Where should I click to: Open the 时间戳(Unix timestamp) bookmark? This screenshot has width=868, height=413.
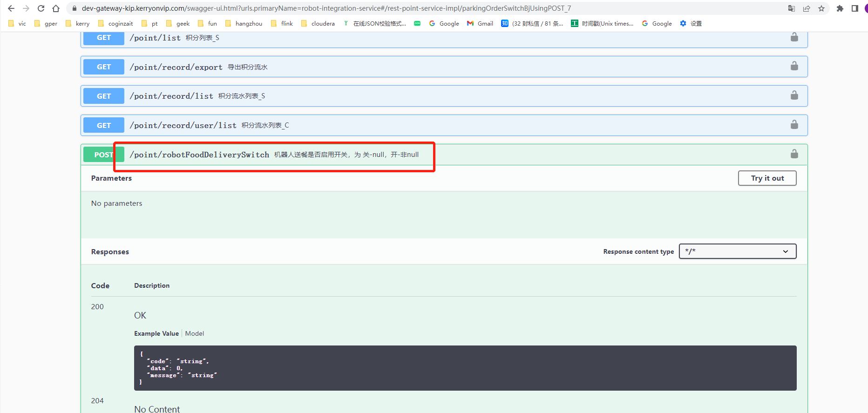click(x=603, y=23)
